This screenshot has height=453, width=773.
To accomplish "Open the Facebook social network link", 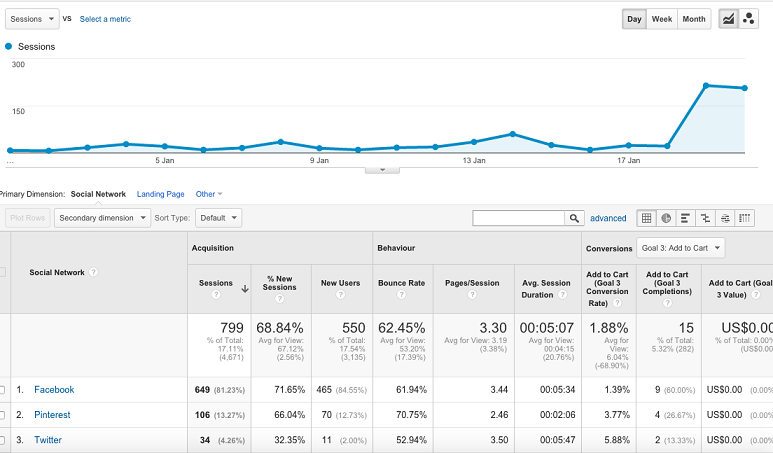I will click(54, 390).
